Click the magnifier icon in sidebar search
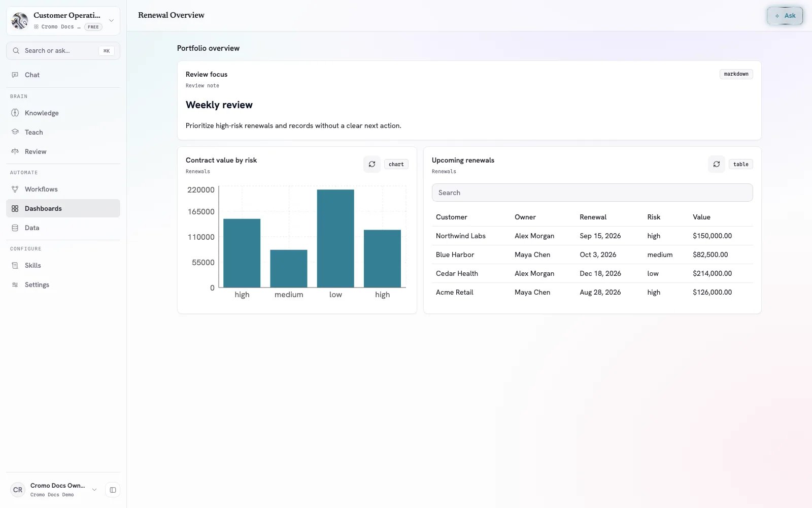Screen dimensions: 812x508 [x=16, y=51]
